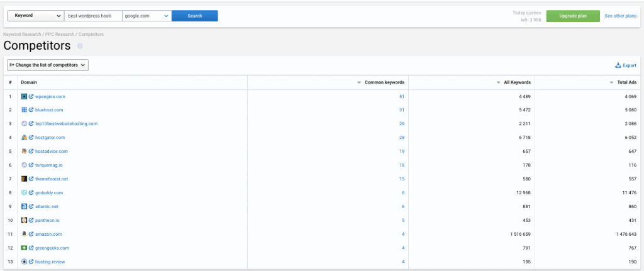Open themeforest.net's 15 common keywords
Viewport: 644px width, 271px height.
point(402,179)
